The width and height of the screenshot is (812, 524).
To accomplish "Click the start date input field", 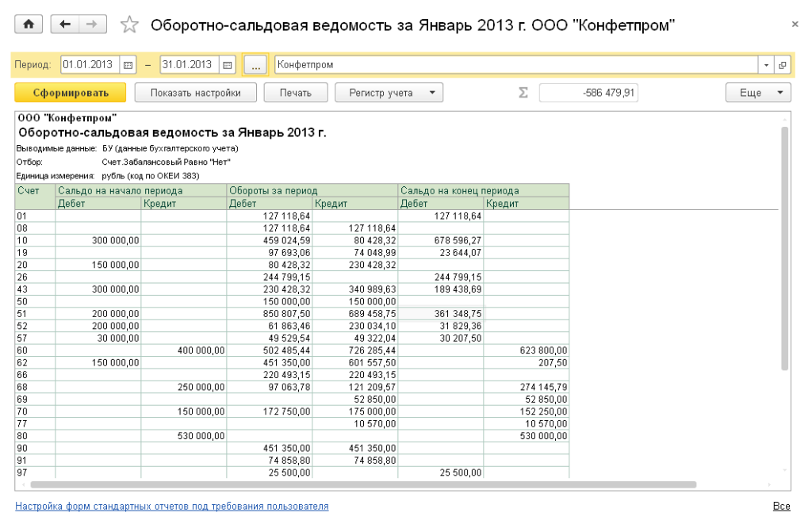I will 87,65.
